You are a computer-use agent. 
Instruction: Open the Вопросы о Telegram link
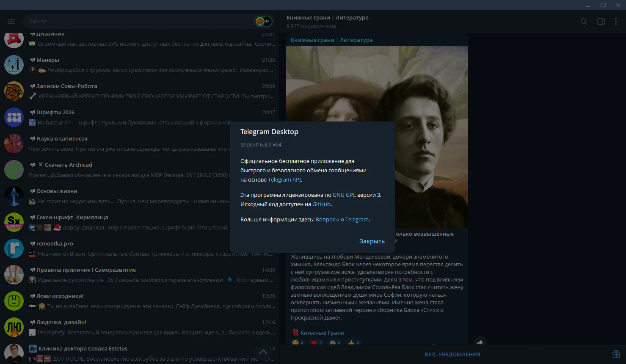342,219
